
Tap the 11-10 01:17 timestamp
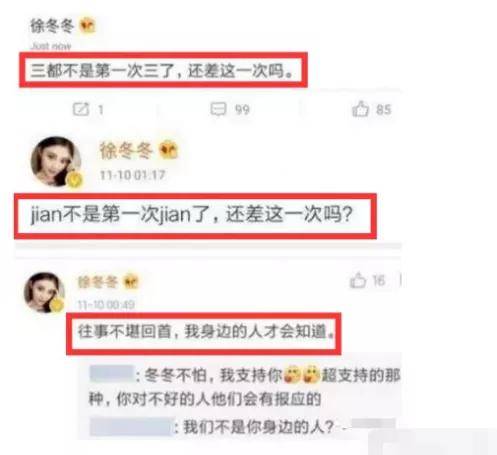pos(133,175)
